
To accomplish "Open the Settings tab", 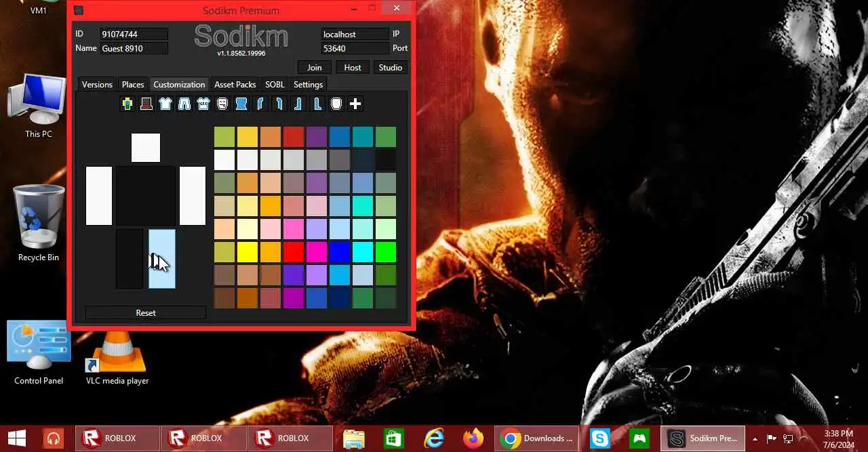I will click(x=308, y=84).
